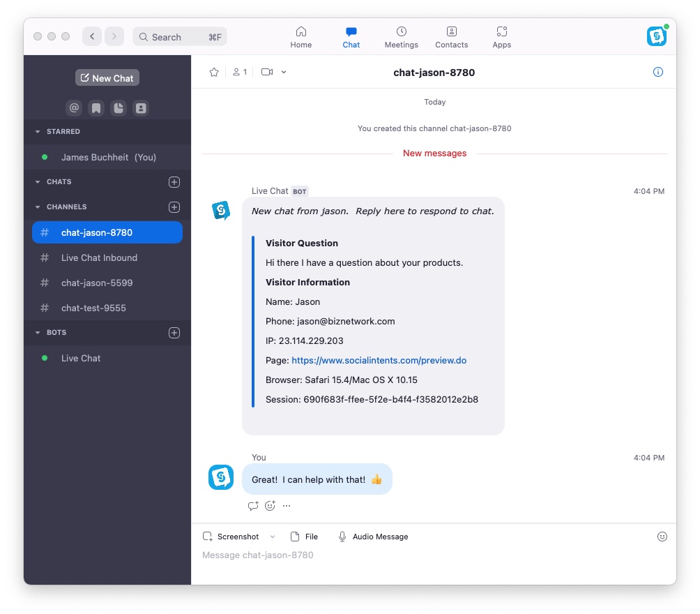Open the Bookmarks section in sidebar

tap(96, 108)
